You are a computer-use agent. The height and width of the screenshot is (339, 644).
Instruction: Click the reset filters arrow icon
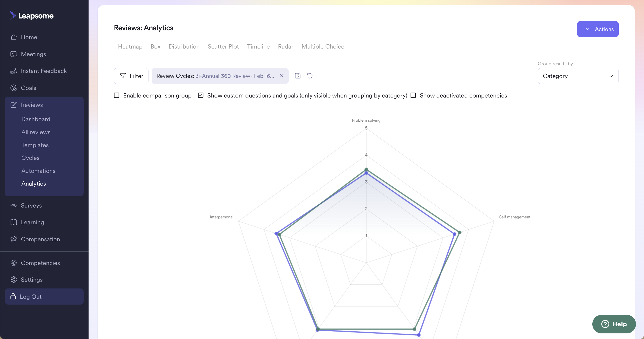(x=310, y=76)
